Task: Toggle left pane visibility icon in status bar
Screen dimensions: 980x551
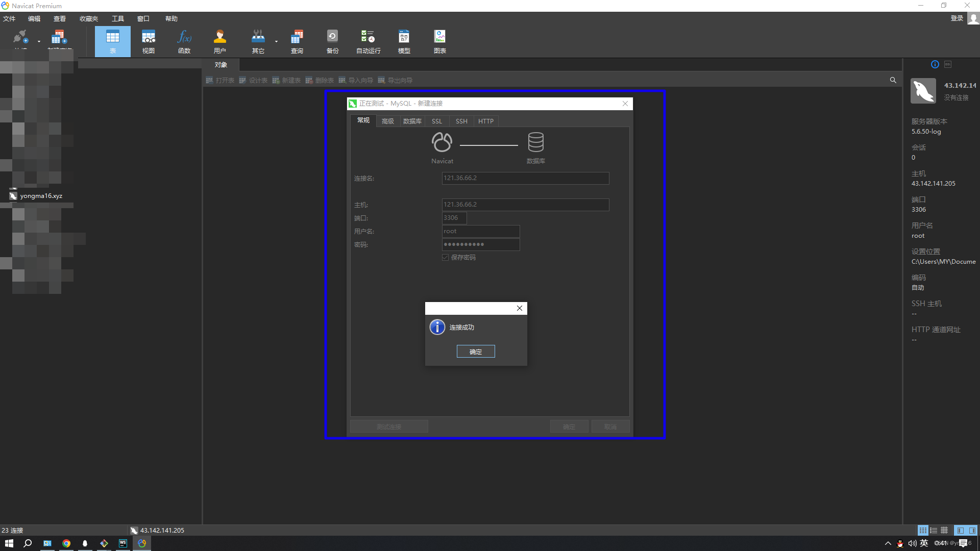Action: click(961, 531)
